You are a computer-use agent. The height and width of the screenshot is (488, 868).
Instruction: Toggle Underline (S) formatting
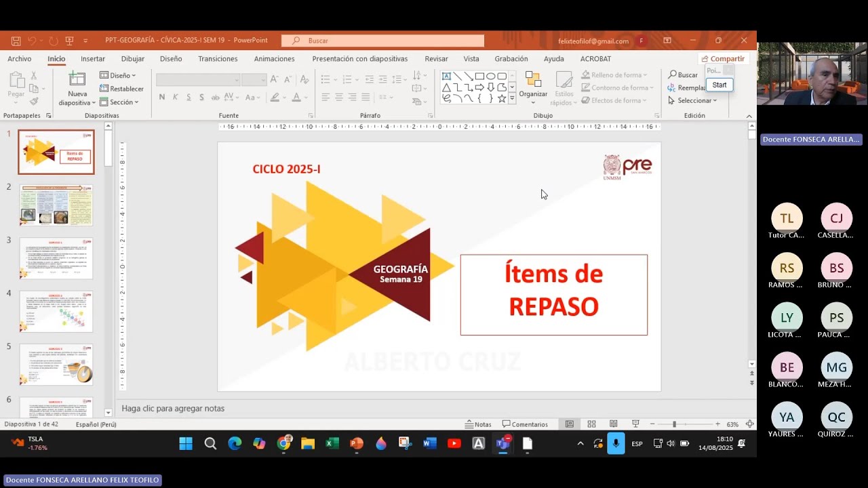[x=189, y=98]
